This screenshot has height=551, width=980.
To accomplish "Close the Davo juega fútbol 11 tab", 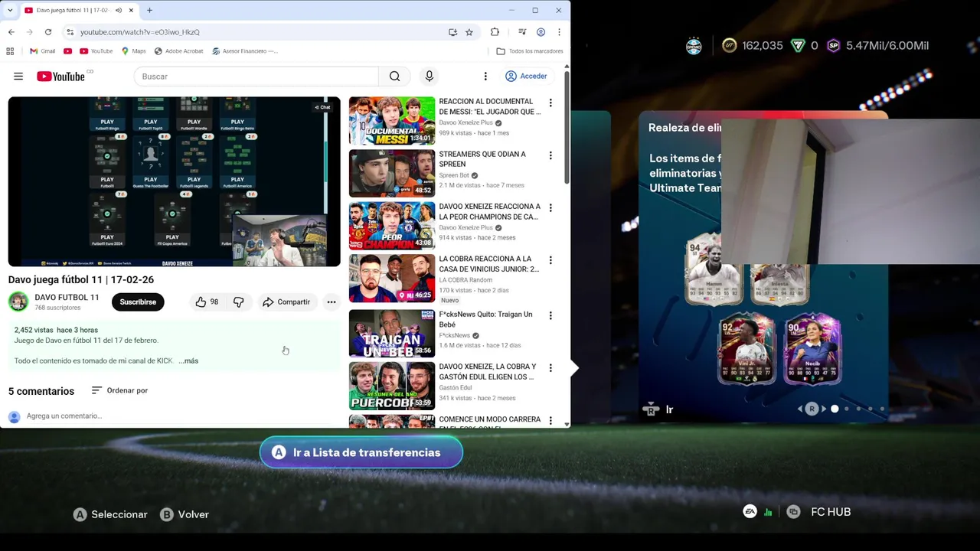I will [131, 10].
